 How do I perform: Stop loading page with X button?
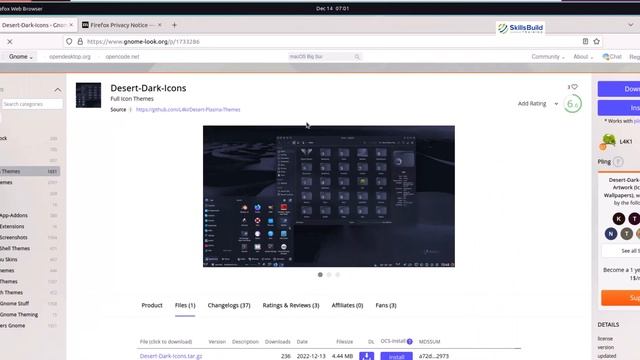[x=10, y=42]
